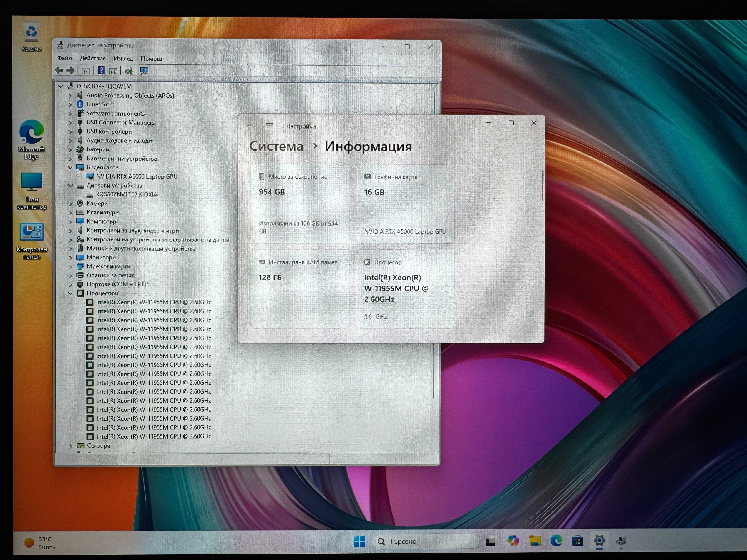Open the Място за съхранение card
The height and width of the screenshot is (560, 747).
click(300, 204)
